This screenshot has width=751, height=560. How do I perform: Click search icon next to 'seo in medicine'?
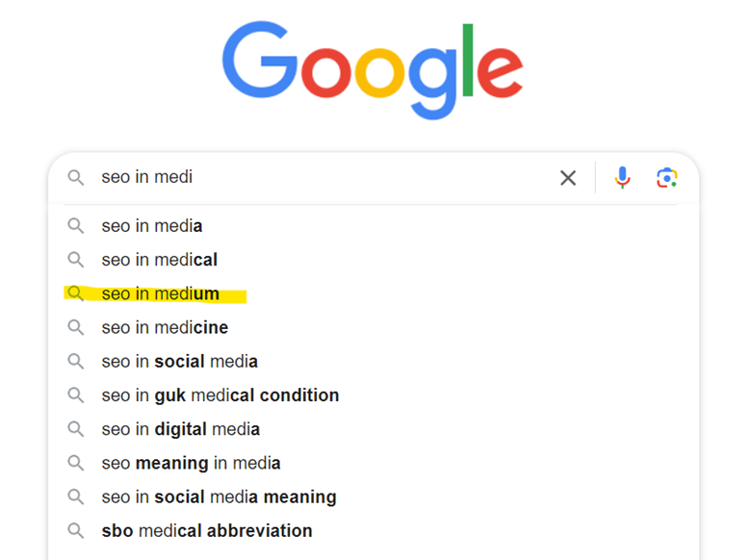click(x=75, y=327)
